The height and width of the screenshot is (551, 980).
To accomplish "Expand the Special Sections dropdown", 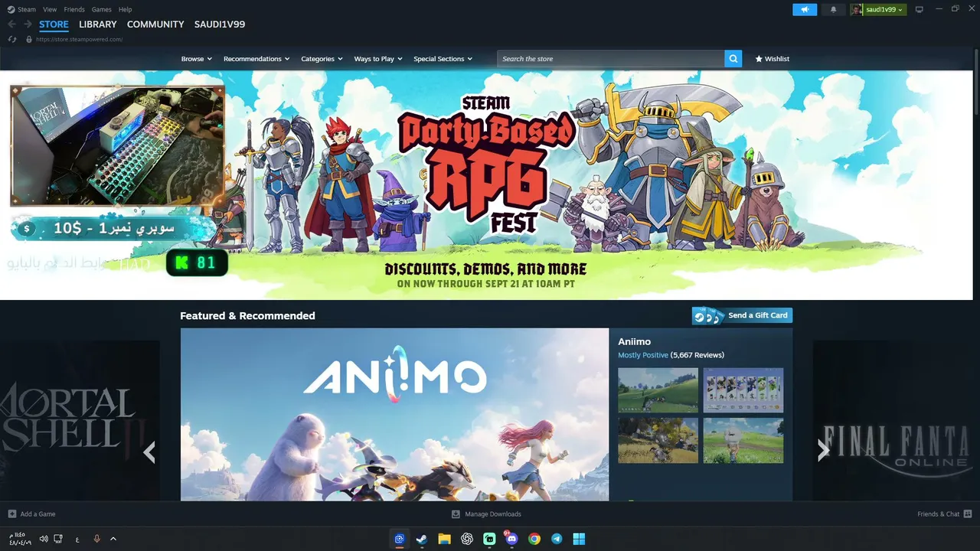I will [x=443, y=59].
